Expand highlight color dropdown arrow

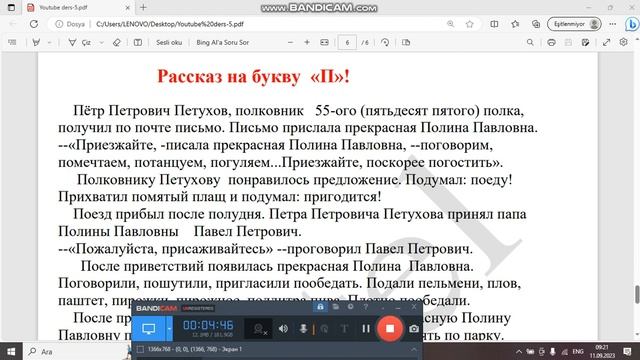[x=49, y=42]
